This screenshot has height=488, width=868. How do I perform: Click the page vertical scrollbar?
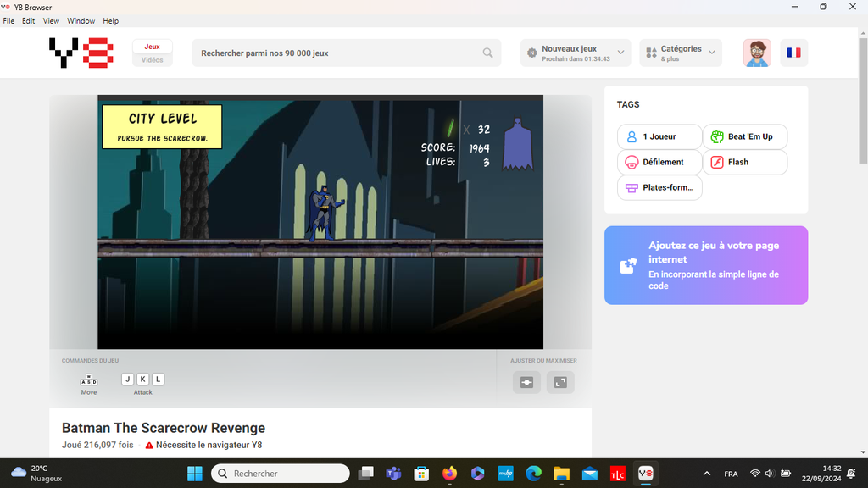(x=863, y=119)
